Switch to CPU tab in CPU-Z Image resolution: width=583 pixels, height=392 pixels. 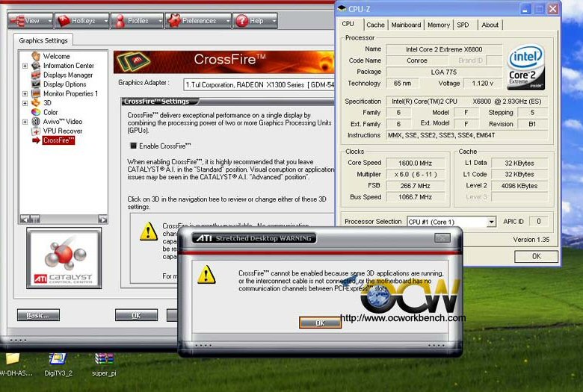[348, 24]
